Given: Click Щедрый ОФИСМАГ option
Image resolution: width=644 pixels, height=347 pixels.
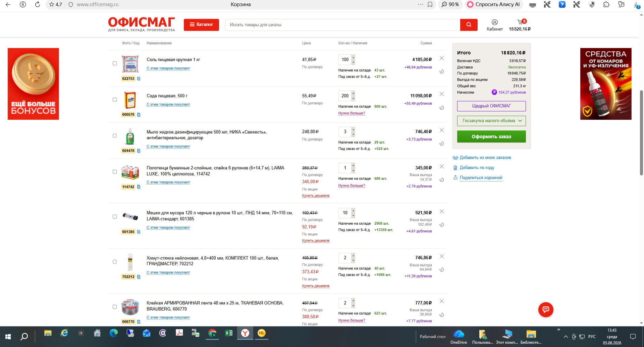Looking at the screenshot, I should [x=491, y=106].
